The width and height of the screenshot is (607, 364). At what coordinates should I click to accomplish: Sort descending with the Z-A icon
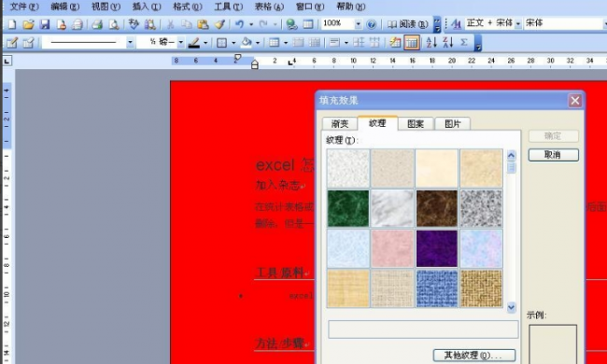[x=448, y=43]
